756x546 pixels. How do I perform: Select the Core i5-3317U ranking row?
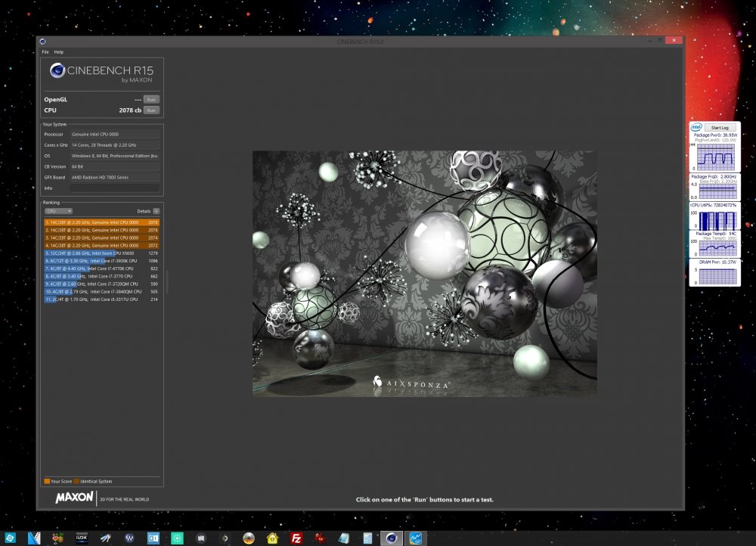coord(102,299)
